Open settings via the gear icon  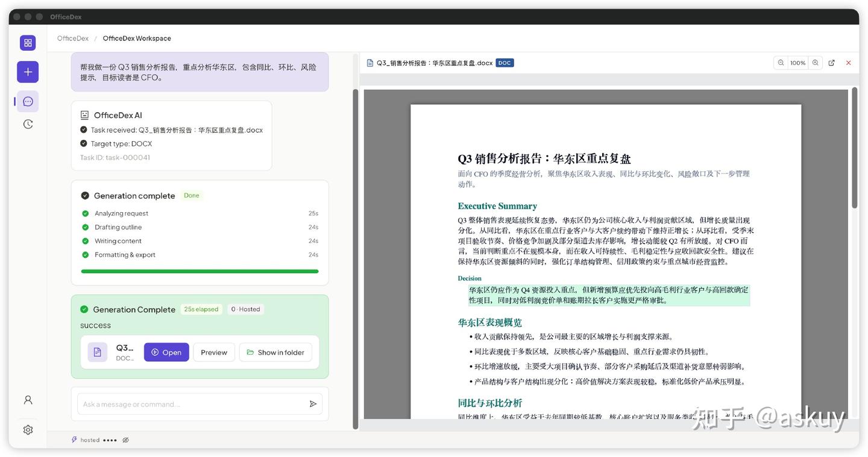point(28,430)
